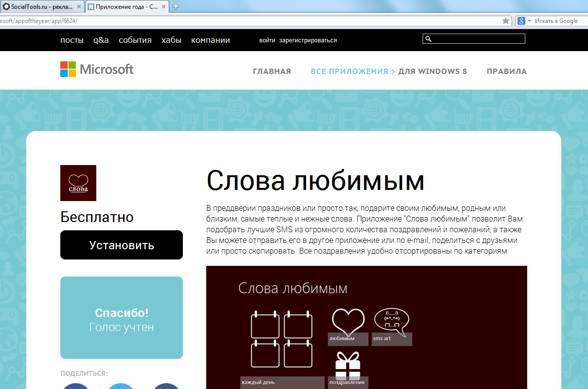
Task: Open the search engine dropdown arrow
Action: point(529,21)
